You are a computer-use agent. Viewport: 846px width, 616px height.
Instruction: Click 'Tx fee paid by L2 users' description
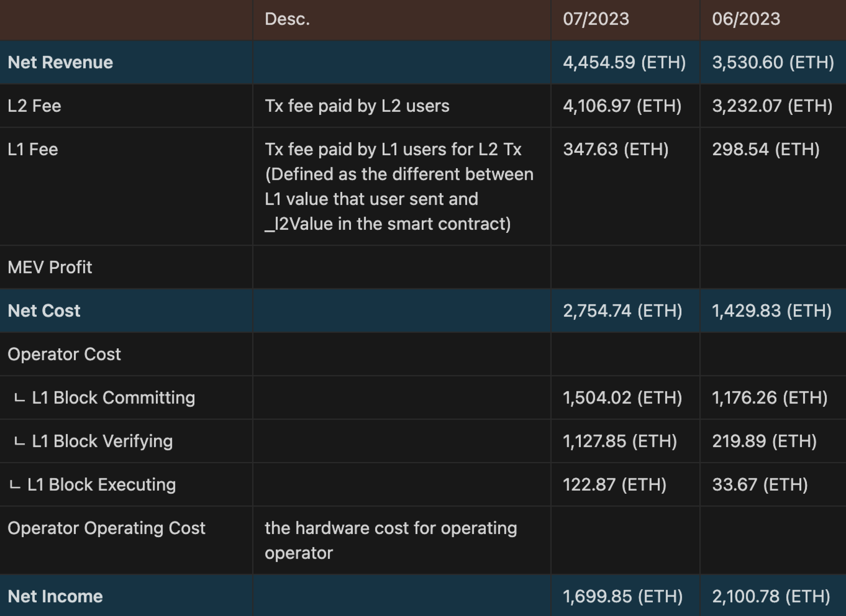357,106
